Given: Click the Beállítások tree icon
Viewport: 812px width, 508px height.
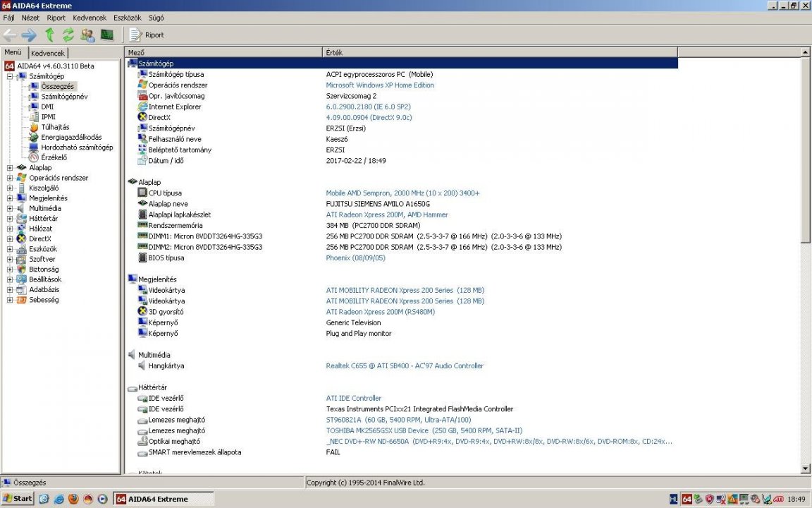Looking at the screenshot, I should click(21, 279).
